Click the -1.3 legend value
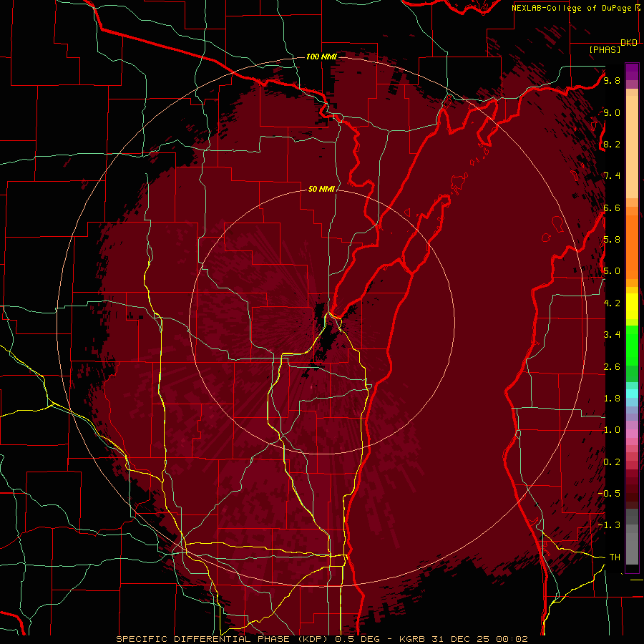The image size is (644, 644). pos(609,525)
